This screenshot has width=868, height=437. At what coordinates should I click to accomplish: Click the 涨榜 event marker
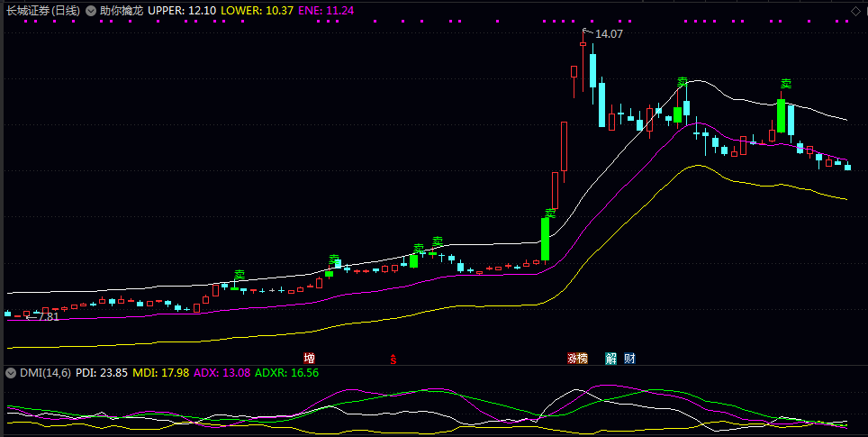coord(577,359)
